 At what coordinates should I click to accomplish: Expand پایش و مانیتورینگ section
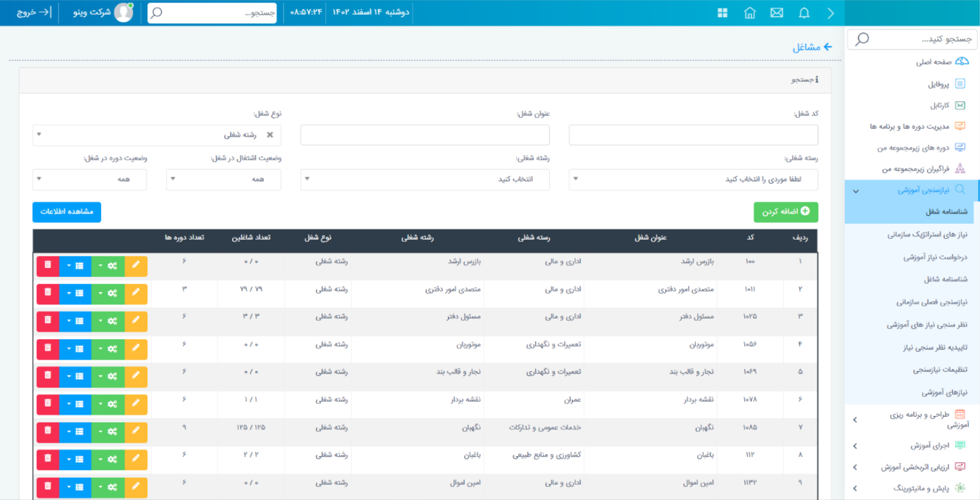click(912, 489)
